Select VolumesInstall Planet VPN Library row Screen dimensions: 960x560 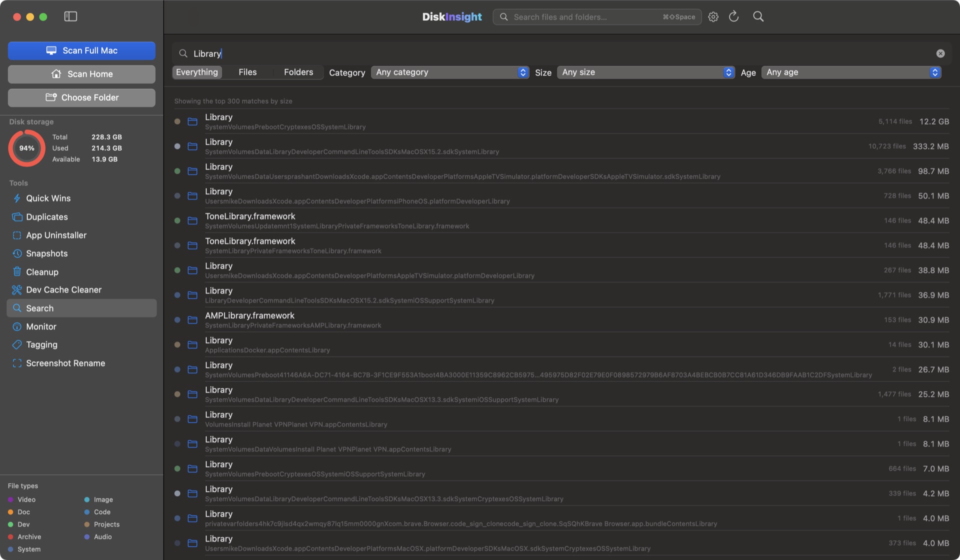coord(561,419)
